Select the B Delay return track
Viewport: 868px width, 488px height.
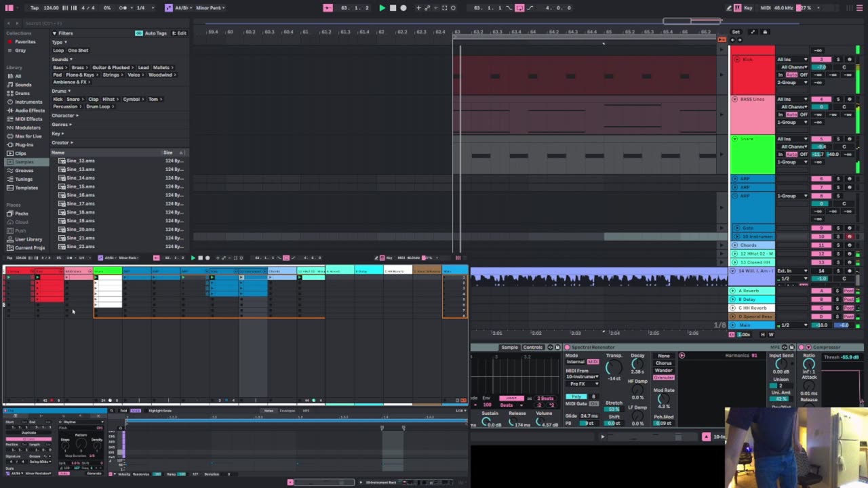pos(752,300)
